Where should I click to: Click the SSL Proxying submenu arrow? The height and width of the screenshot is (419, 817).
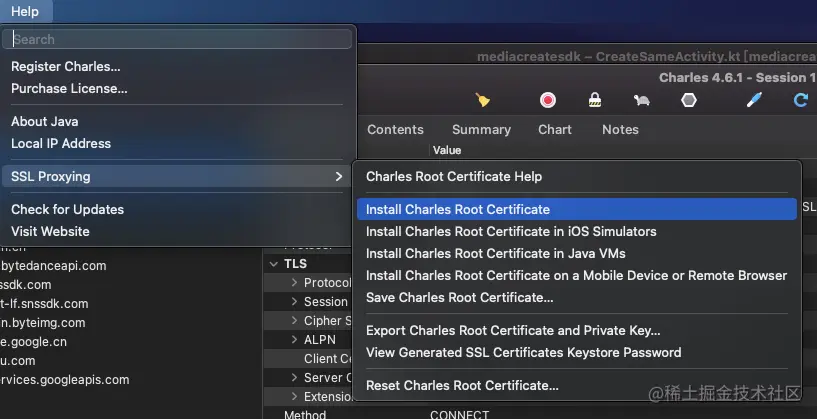[x=339, y=176]
